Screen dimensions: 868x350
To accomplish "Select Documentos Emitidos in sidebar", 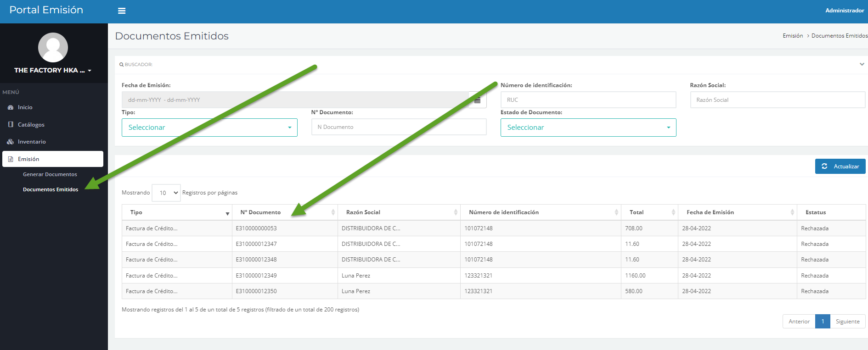I will tap(51, 189).
